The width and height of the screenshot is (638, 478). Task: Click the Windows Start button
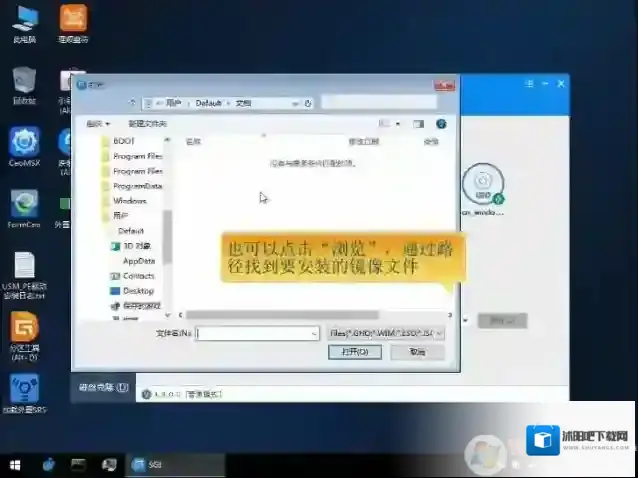pyautogui.click(x=15, y=465)
